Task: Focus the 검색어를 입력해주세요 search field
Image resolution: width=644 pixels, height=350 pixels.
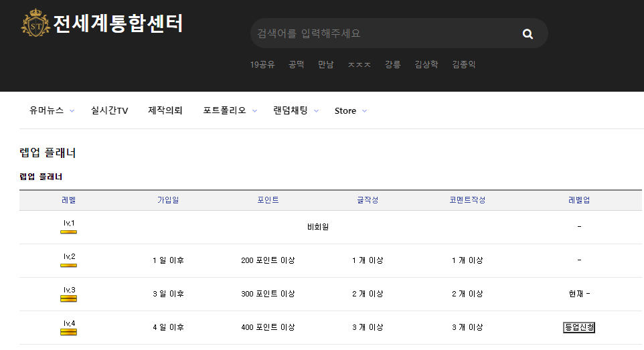Action: pos(382,33)
